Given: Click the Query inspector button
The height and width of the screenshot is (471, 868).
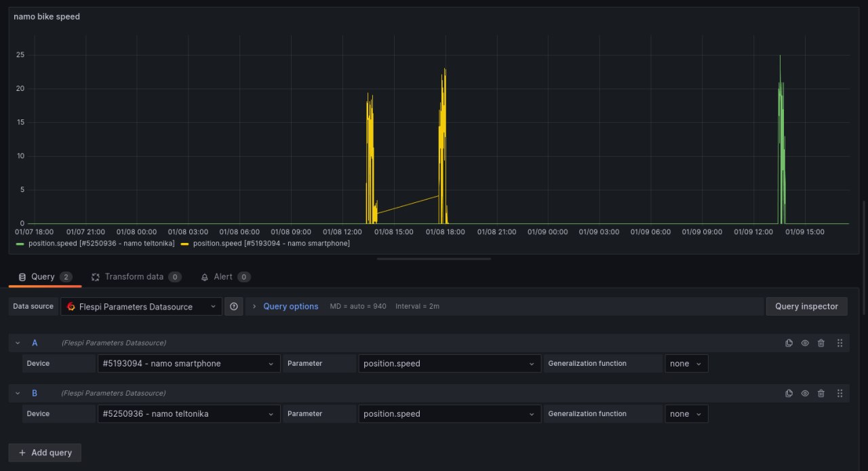Looking at the screenshot, I should (x=806, y=306).
